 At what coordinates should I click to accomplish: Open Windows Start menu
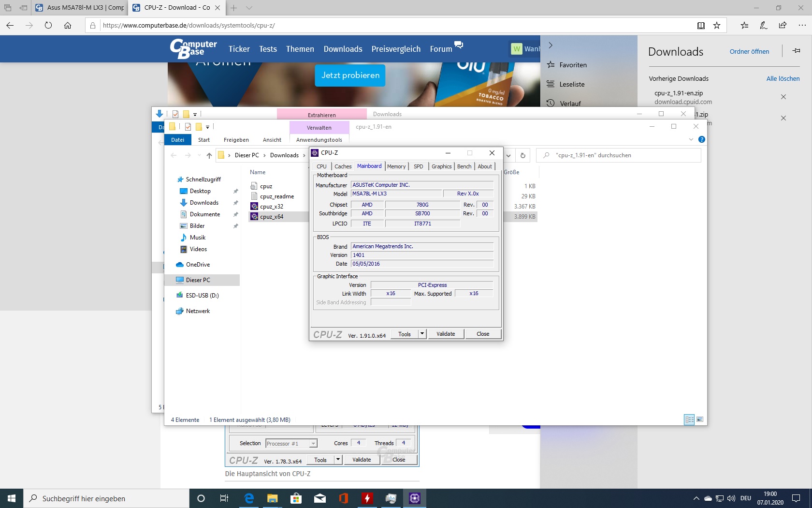(12, 498)
